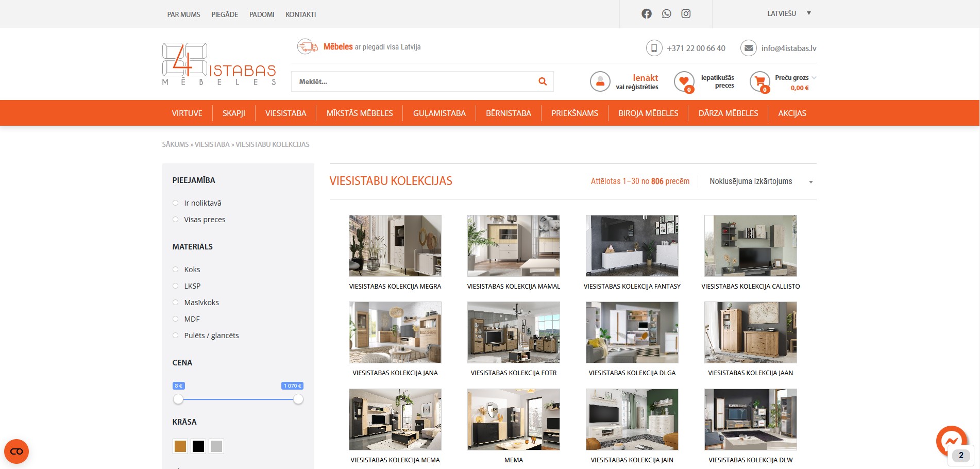Open the GUĻAMISTABA menu category
980x469 pixels.
(439, 113)
